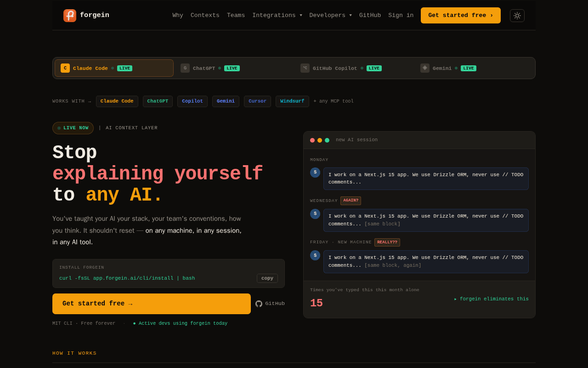Click the Gemini works-with chip
Image resolution: width=588 pixels, height=368 pixels.
[x=226, y=102]
